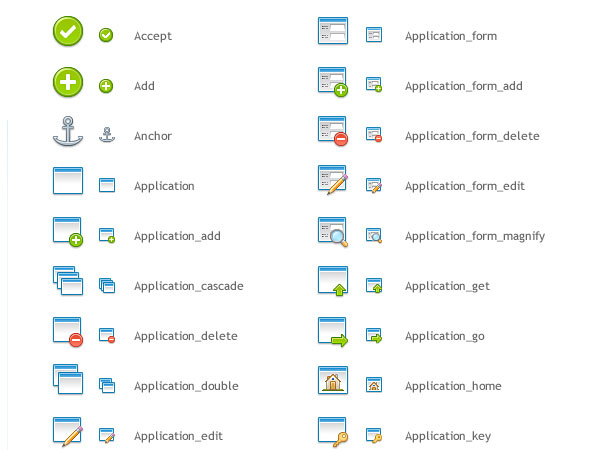
Task: Pick the large Application window icon
Action: pos(68,180)
